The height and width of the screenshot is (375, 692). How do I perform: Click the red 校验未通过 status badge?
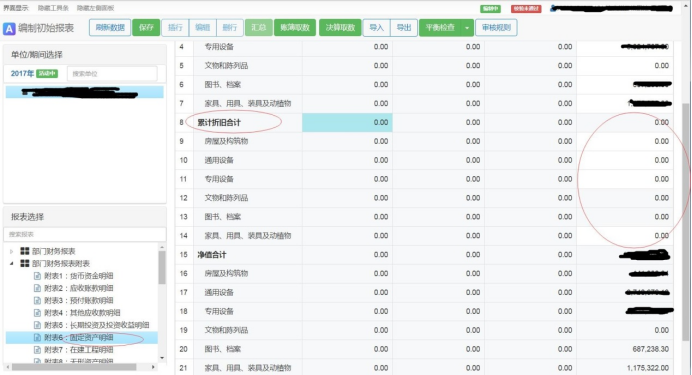click(526, 9)
